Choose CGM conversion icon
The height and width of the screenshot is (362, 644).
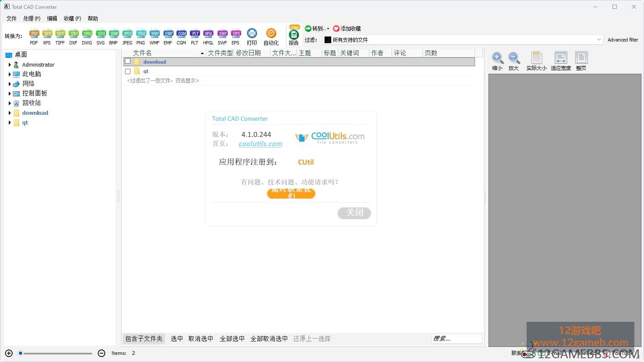pos(181,37)
